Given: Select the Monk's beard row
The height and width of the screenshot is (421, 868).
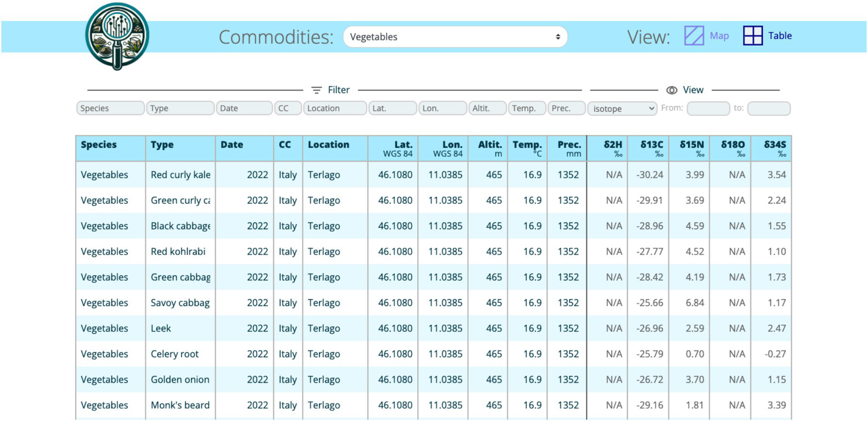Looking at the screenshot, I should coord(180,405).
